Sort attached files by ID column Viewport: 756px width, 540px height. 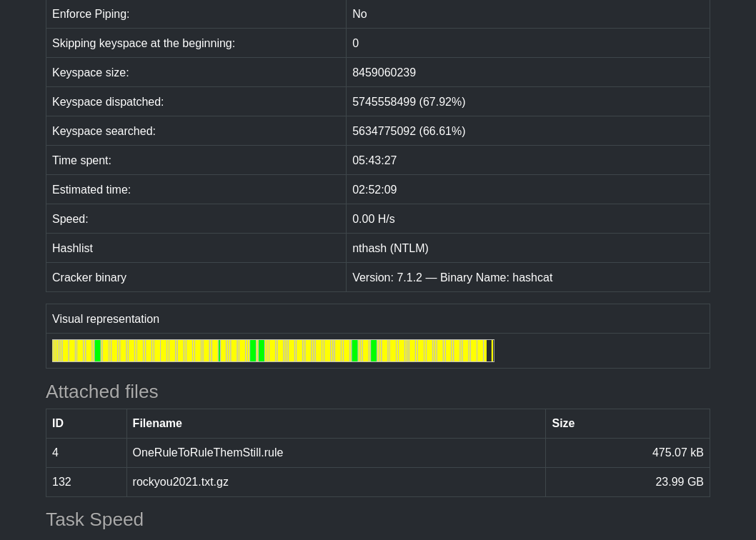coord(58,423)
